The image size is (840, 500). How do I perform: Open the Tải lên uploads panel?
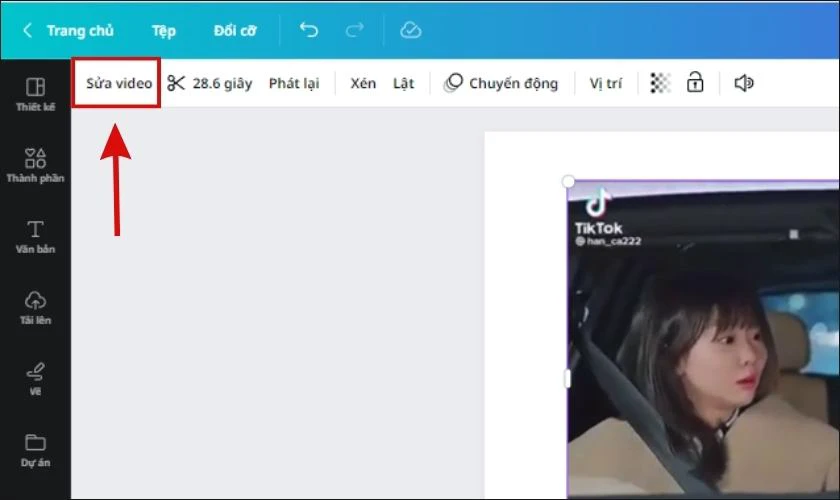(35, 308)
